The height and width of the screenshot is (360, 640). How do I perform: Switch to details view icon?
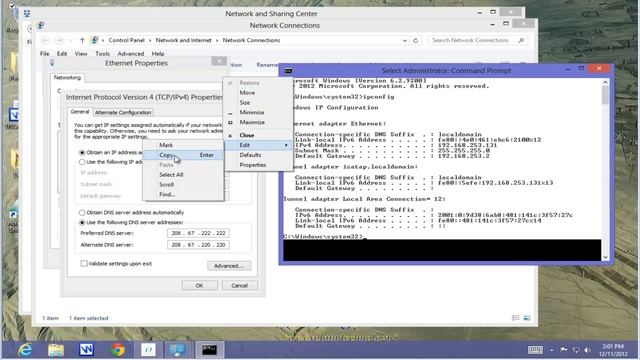point(516,318)
